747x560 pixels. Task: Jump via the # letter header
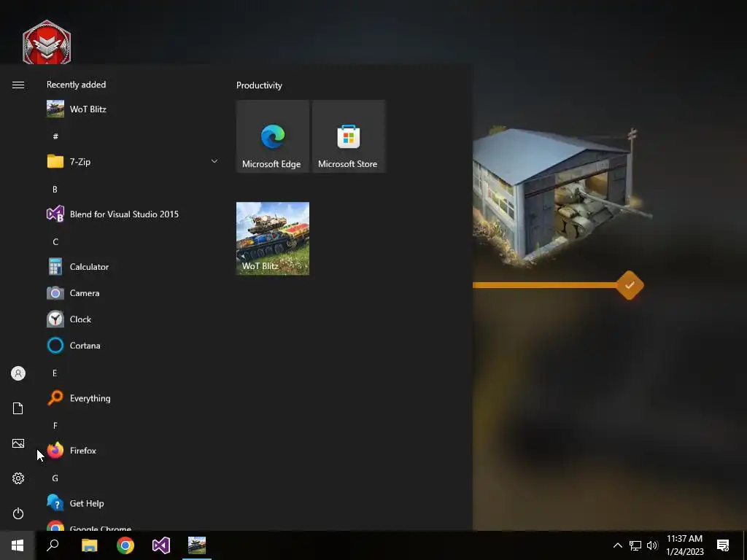[55, 136]
